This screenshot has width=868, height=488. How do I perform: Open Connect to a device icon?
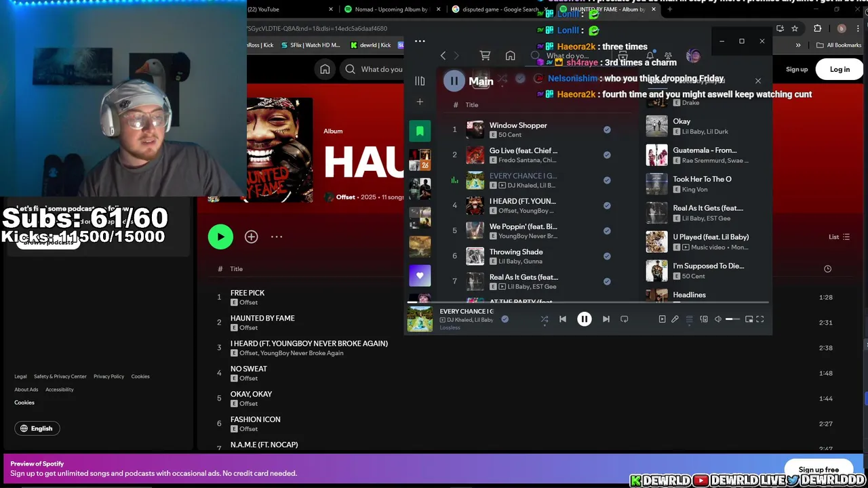click(704, 319)
